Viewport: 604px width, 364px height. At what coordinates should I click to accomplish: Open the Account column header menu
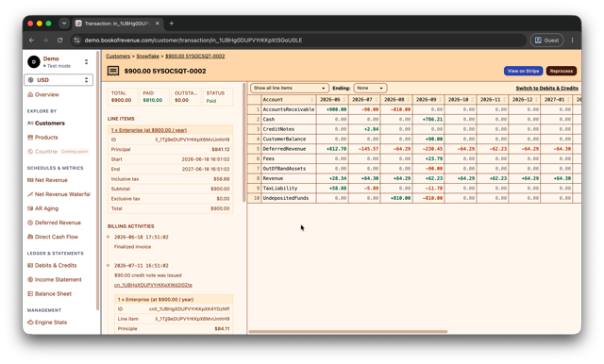pyautogui.click(x=312, y=100)
